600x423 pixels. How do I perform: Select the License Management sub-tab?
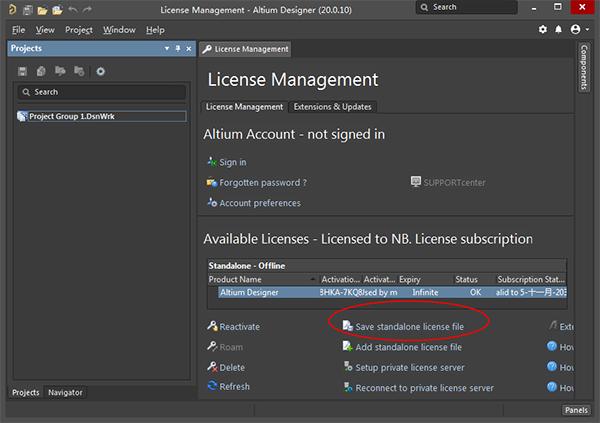(244, 107)
